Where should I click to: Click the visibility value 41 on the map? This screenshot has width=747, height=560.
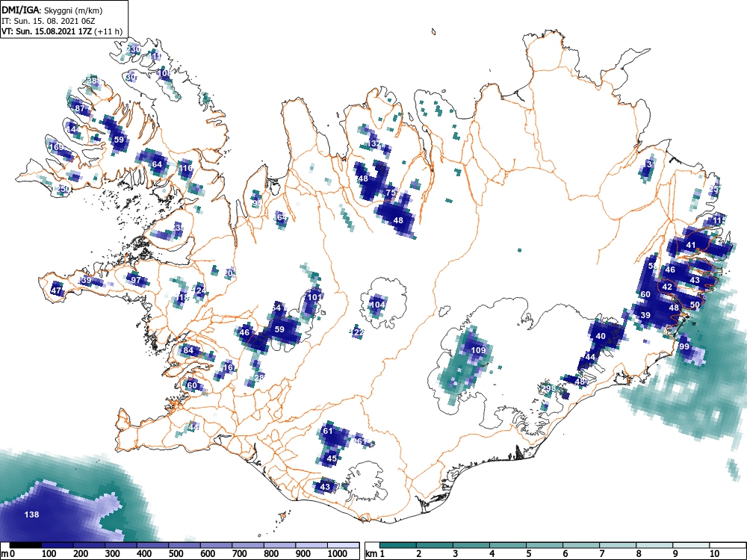(691, 245)
